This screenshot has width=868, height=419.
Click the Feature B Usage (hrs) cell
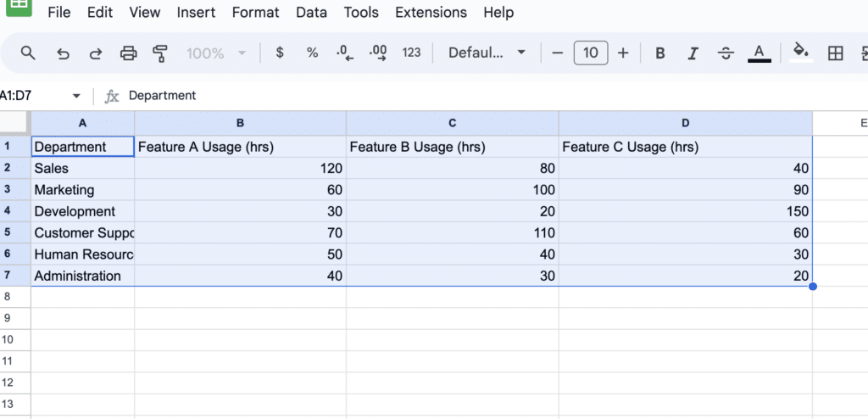(x=453, y=147)
